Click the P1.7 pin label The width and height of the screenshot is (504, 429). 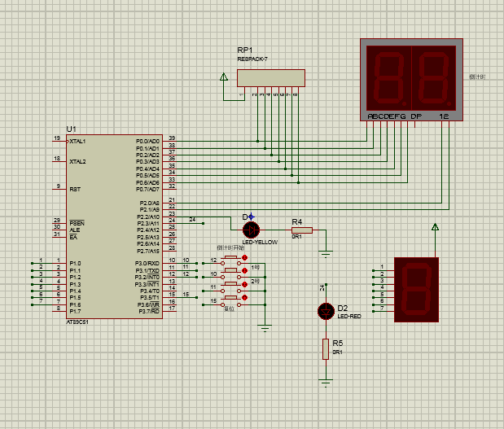click(x=75, y=312)
